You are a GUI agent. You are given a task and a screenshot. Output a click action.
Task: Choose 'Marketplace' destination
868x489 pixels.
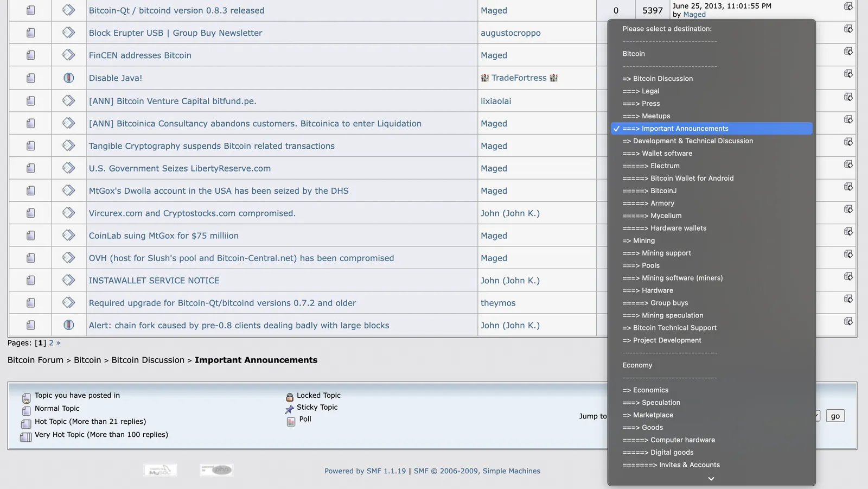point(711,416)
